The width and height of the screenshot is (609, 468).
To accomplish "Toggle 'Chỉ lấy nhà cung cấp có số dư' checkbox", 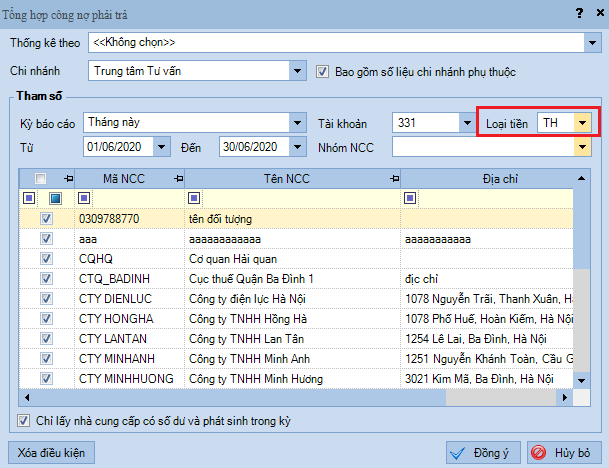I will (24, 421).
